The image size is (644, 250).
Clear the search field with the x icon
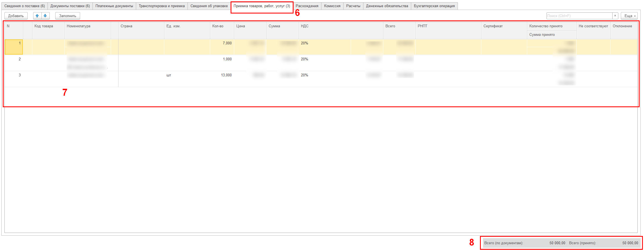point(615,16)
